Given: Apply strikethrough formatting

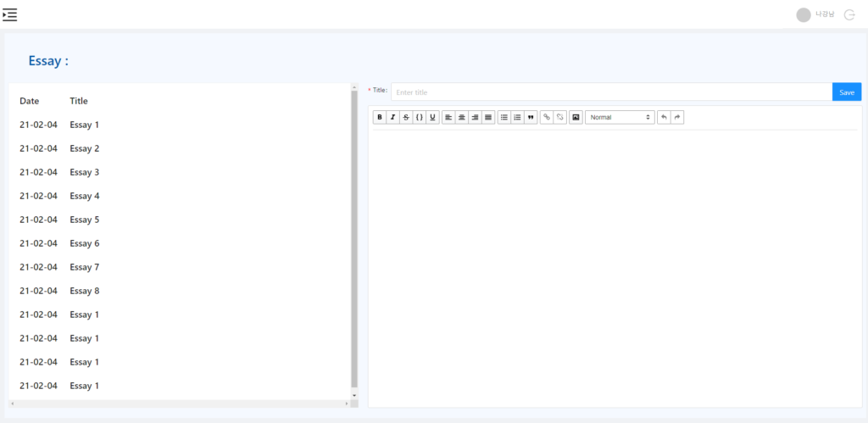Looking at the screenshot, I should [406, 117].
